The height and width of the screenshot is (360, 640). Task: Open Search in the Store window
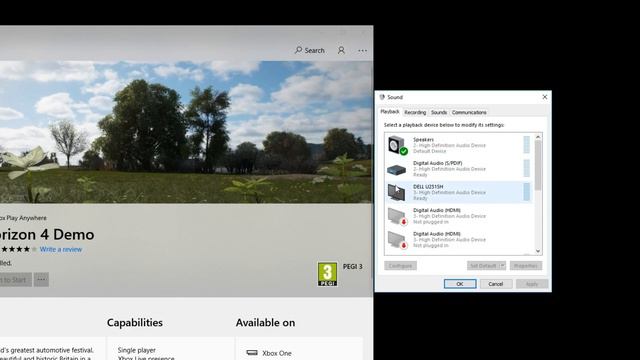coord(310,50)
